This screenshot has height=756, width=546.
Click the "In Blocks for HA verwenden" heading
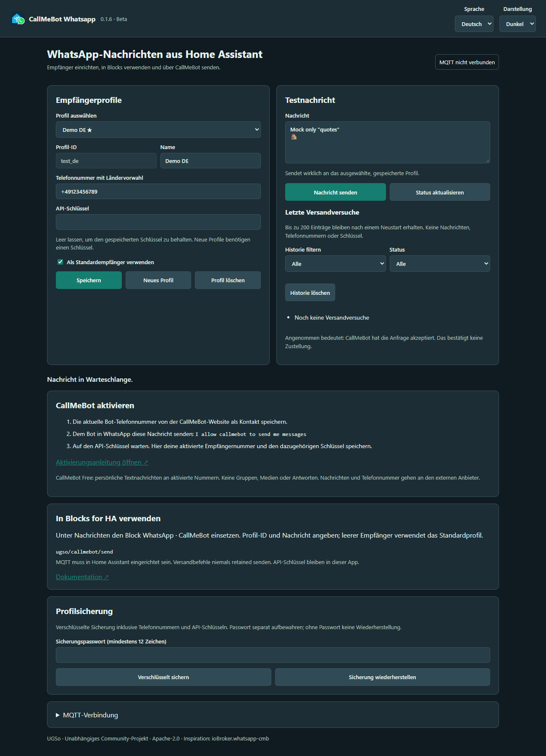tap(108, 518)
